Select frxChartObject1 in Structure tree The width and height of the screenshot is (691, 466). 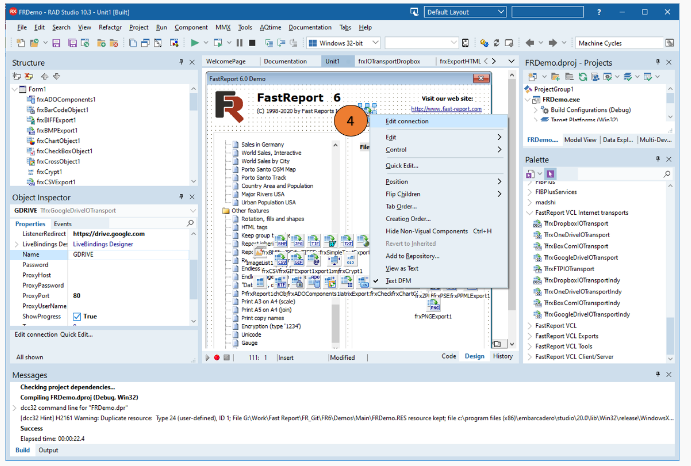tap(58, 141)
